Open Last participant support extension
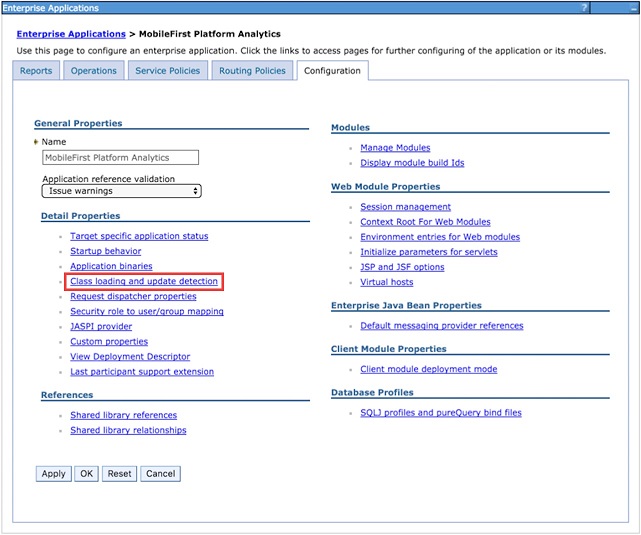 point(142,372)
